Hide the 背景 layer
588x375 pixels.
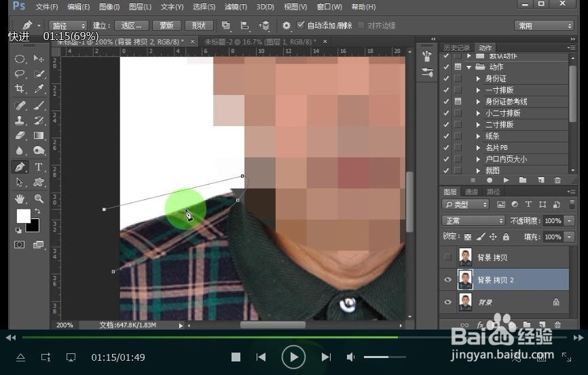pos(447,302)
